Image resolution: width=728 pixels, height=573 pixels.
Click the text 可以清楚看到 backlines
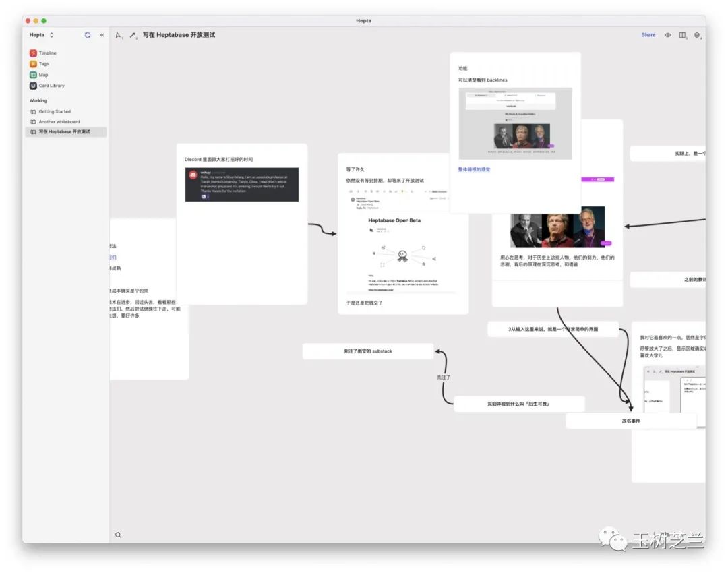(483, 80)
